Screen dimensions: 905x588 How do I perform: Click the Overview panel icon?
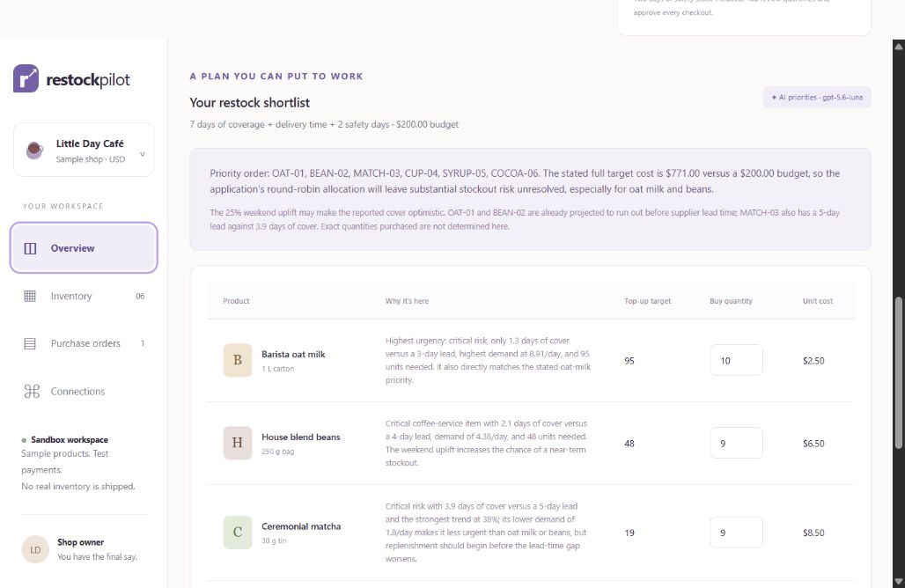tap(30, 248)
